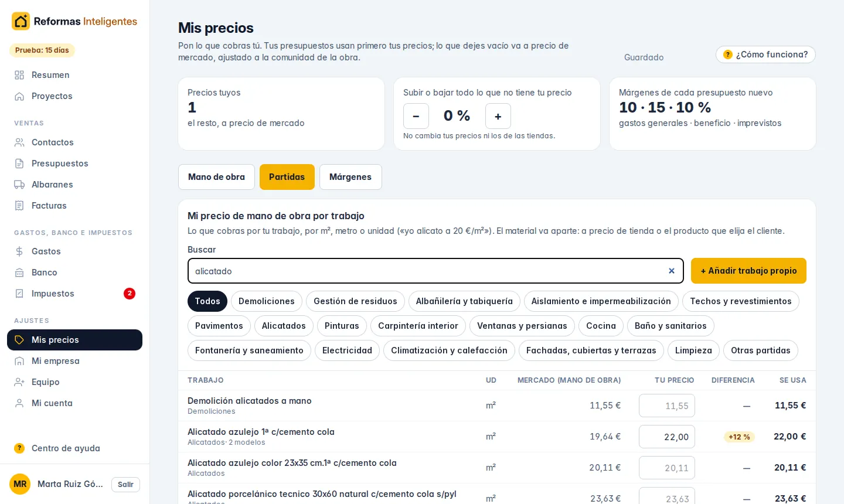Open Mi cuenta via its person icon
This screenshot has width=844, height=504.
(x=19, y=403)
